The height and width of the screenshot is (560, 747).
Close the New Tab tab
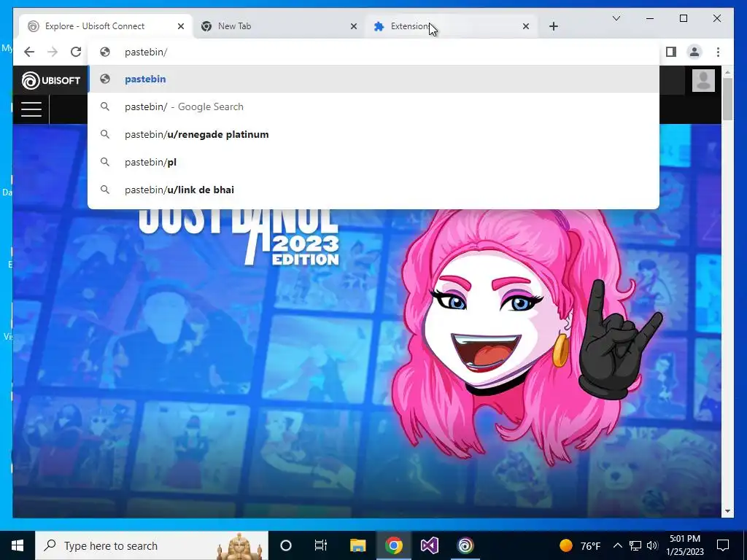pos(354,26)
